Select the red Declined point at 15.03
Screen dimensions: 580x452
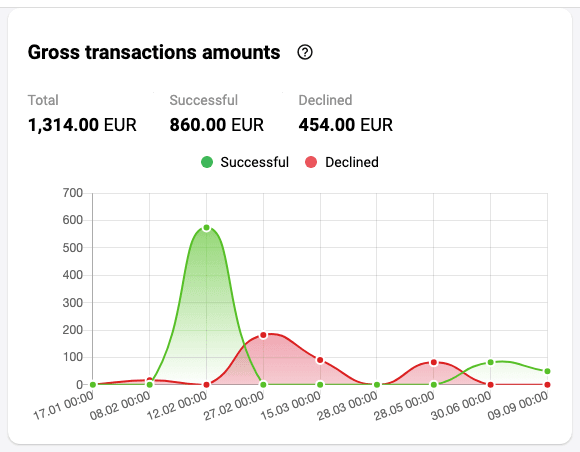[x=320, y=360]
